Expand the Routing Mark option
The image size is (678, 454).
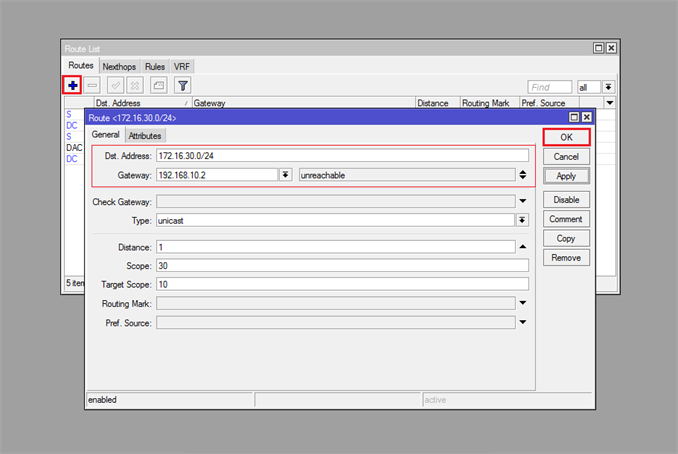[x=523, y=303]
